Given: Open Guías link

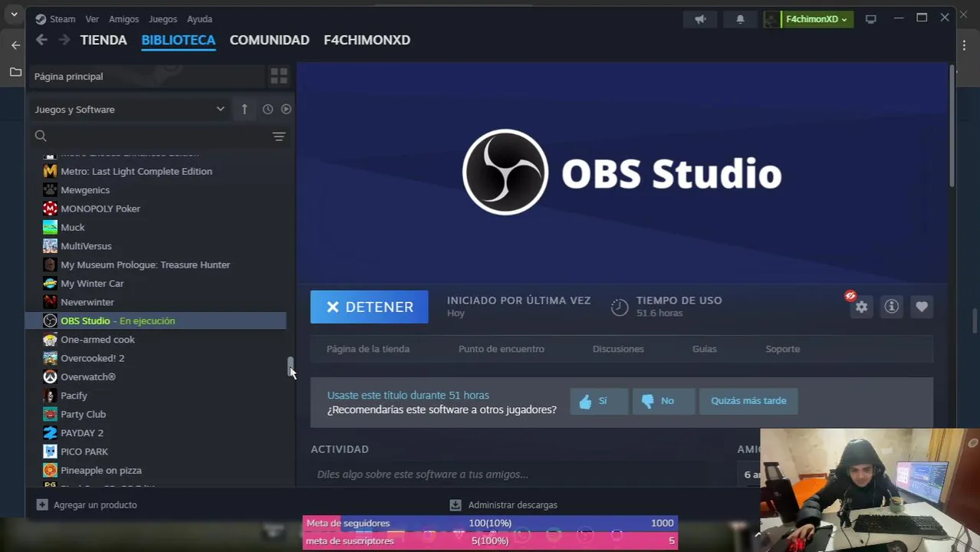Looking at the screenshot, I should [705, 349].
